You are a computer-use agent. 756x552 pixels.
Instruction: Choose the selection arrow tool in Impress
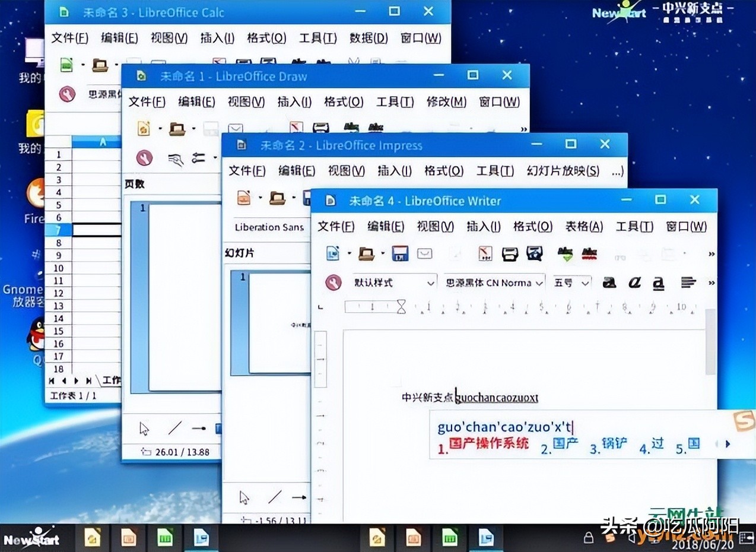244,497
